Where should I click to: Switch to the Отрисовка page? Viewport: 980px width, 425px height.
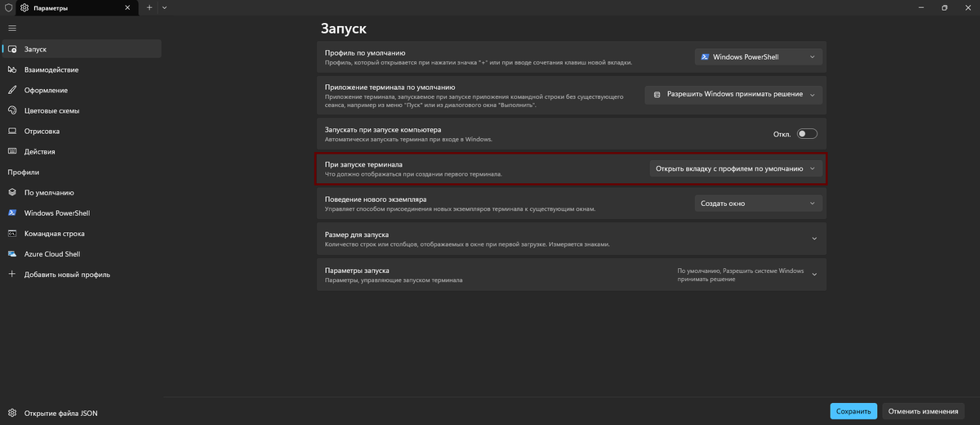[82, 131]
